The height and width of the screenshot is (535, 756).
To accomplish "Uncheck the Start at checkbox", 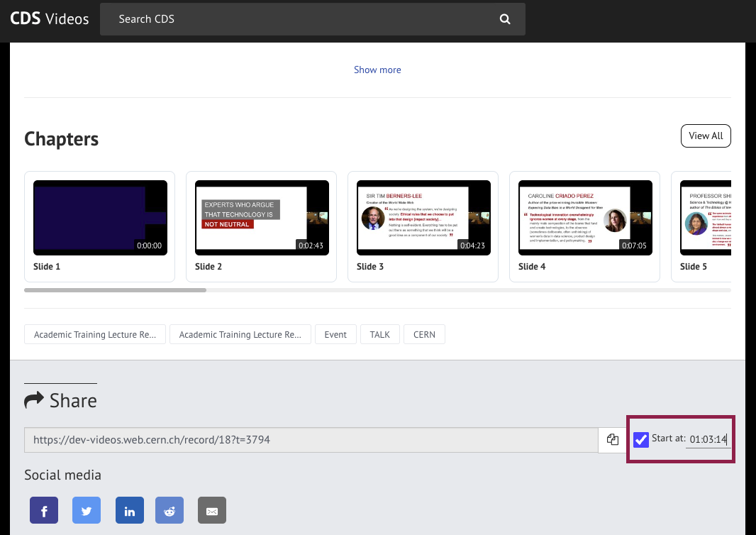I will (641, 440).
